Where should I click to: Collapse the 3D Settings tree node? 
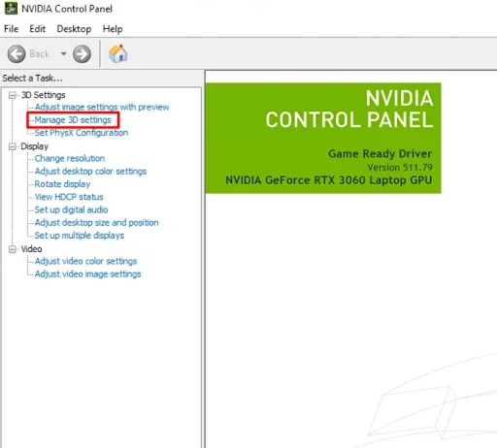[x=13, y=95]
